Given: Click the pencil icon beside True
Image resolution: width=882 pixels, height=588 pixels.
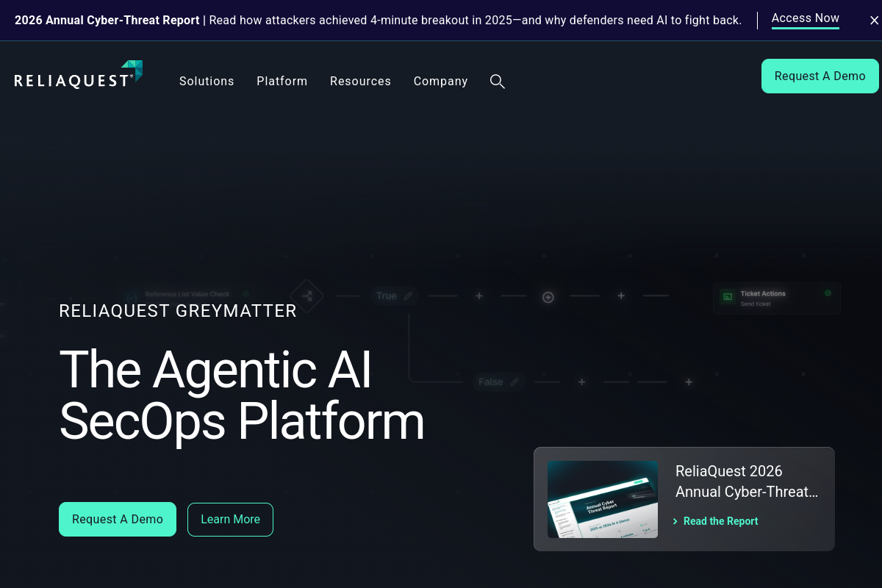Looking at the screenshot, I should click(408, 296).
